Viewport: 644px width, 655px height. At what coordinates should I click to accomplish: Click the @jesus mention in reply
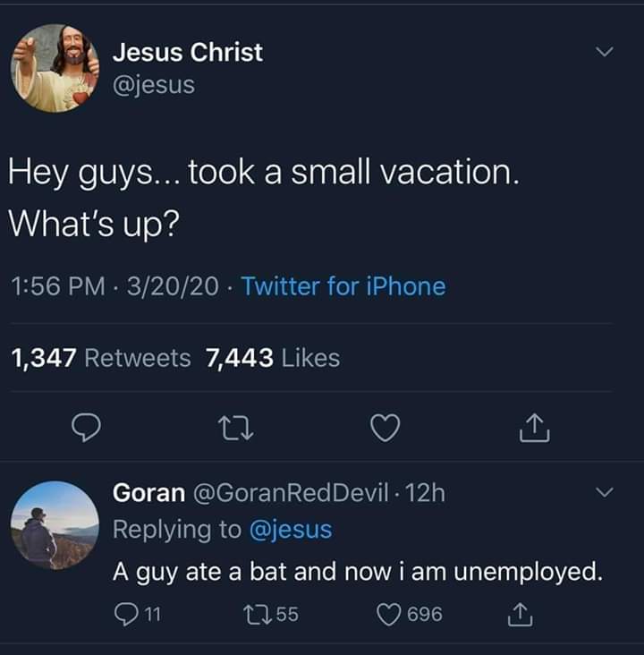(x=289, y=530)
